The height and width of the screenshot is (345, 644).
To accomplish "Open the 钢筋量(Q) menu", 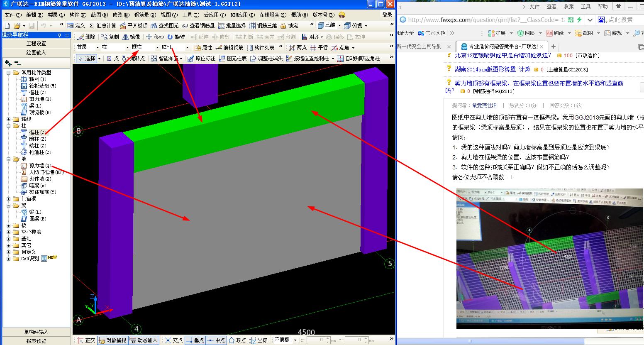I will click(x=145, y=15).
